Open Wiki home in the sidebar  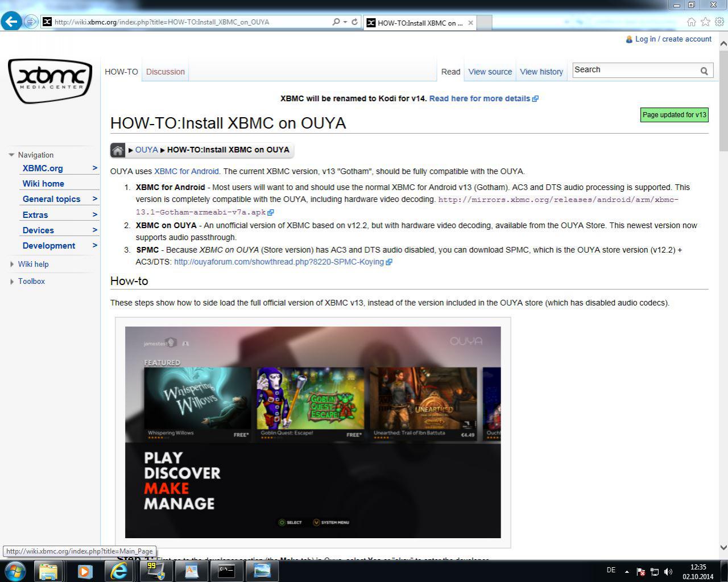click(x=43, y=184)
